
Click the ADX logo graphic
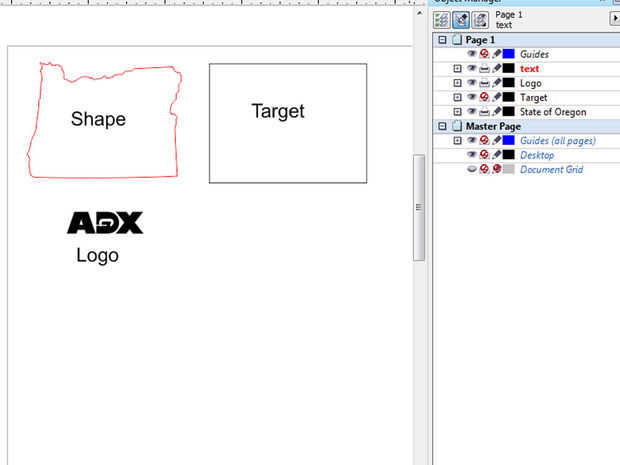(x=105, y=223)
